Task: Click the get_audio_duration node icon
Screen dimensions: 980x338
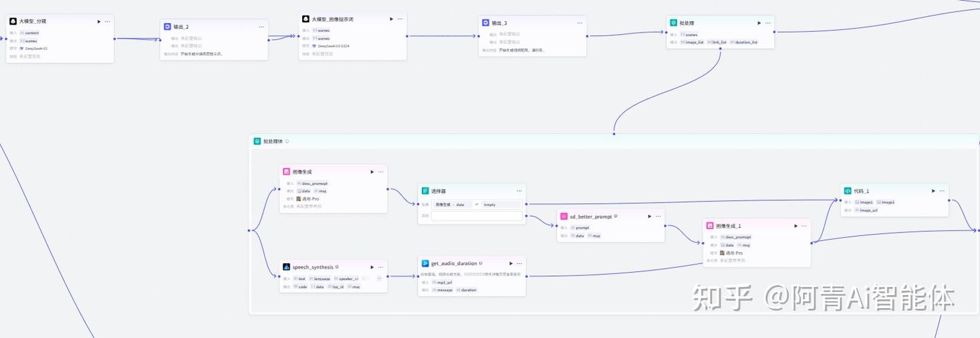Action: [425, 263]
